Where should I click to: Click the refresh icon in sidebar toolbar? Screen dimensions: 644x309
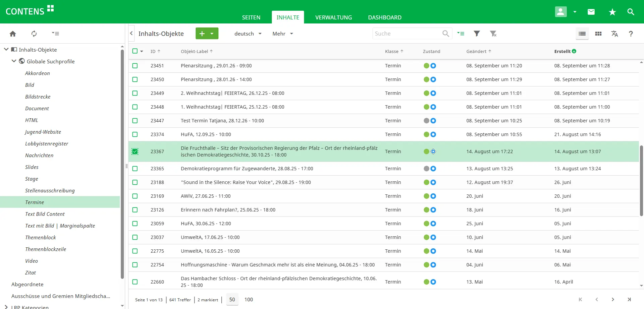click(x=34, y=34)
